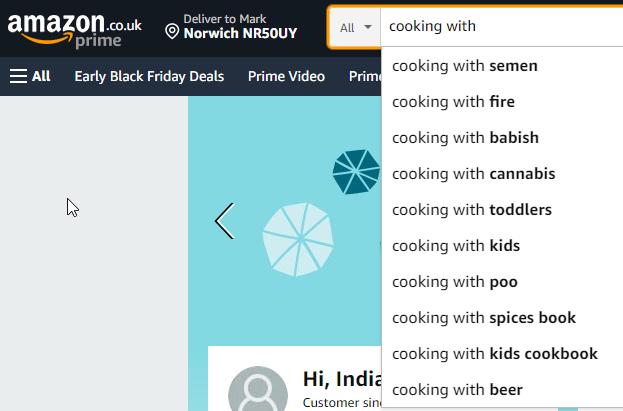Screen dimensions: 623x411
Task: Open Early Black Friday Deals
Action: [x=149, y=76]
